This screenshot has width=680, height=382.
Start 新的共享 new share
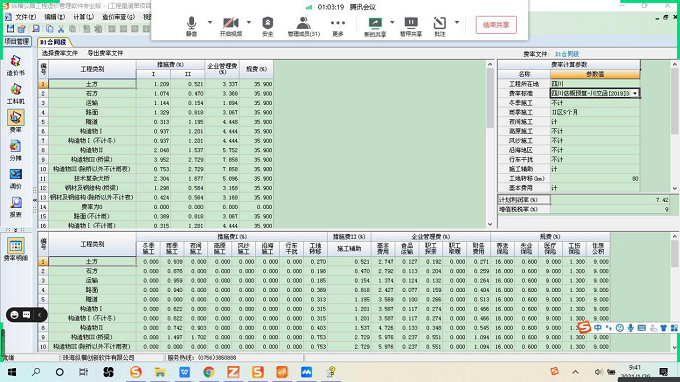click(x=375, y=26)
